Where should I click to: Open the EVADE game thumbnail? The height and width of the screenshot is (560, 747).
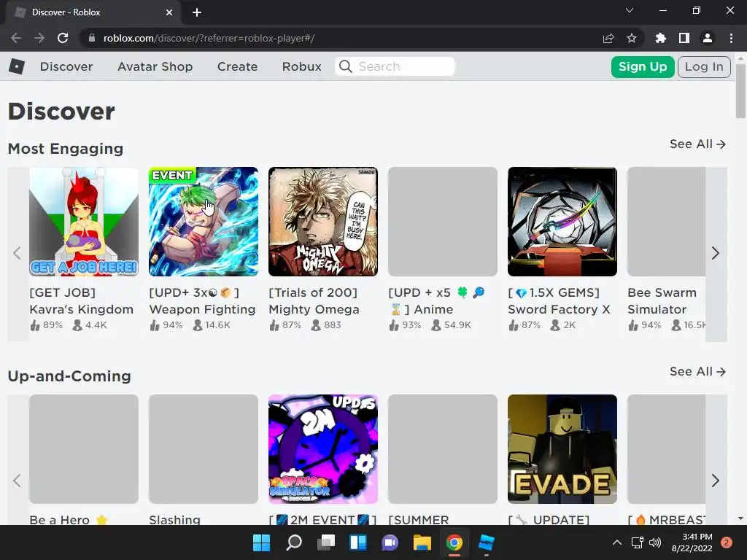[562, 449]
